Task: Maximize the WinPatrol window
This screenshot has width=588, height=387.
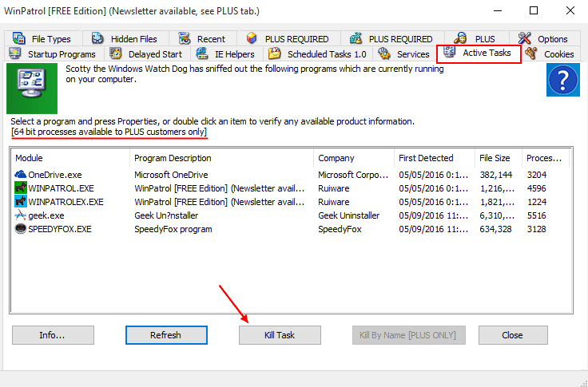Action: click(x=533, y=10)
